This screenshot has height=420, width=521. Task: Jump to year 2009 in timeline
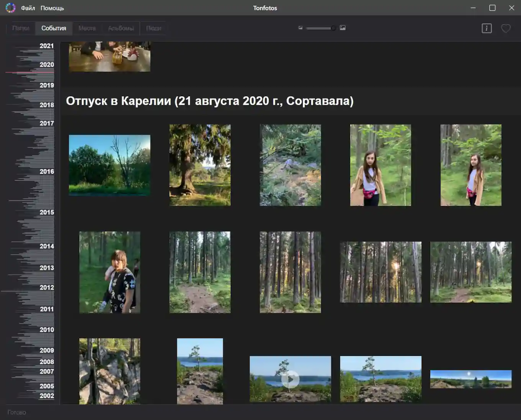tap(47, 351)
